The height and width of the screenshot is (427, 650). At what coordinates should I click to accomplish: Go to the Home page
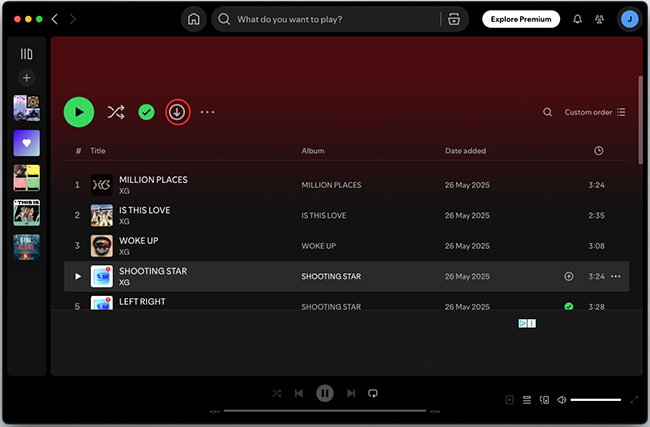[x=194, y=19]
